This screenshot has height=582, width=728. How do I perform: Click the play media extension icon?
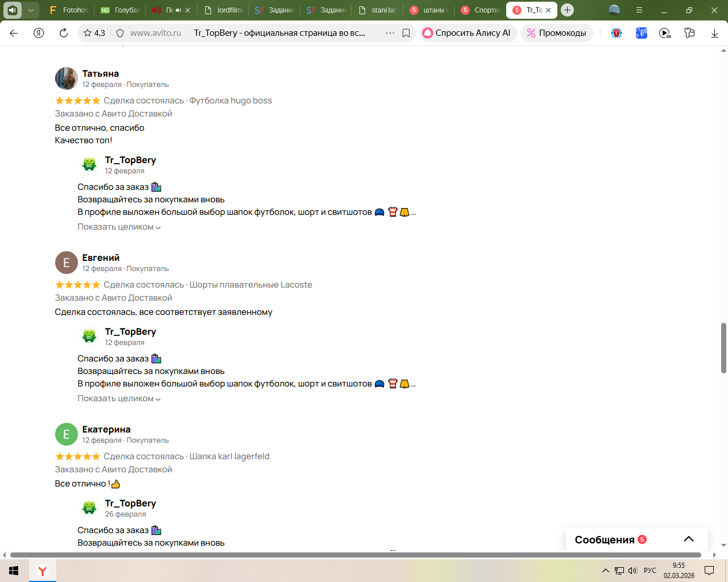tap(665, 33)
